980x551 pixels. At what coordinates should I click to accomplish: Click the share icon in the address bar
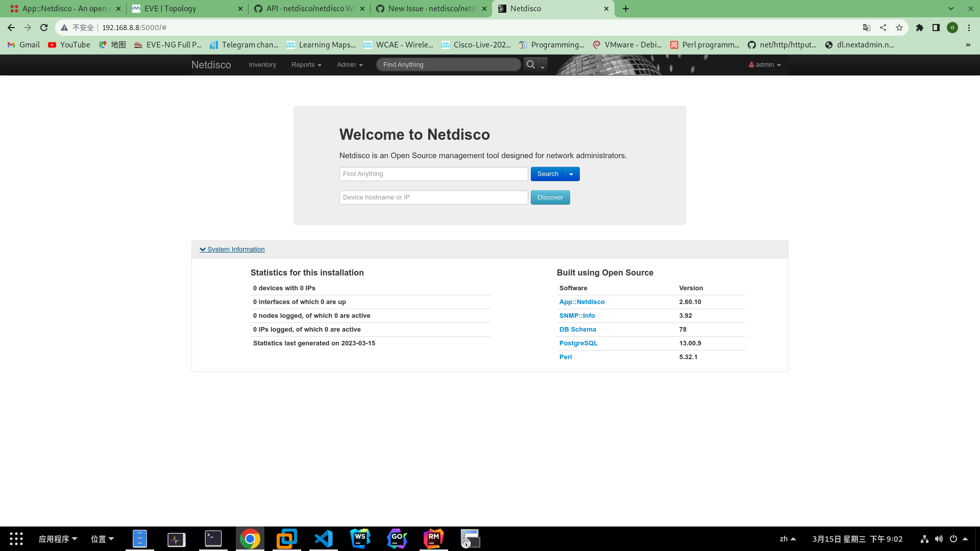(883, 28)
